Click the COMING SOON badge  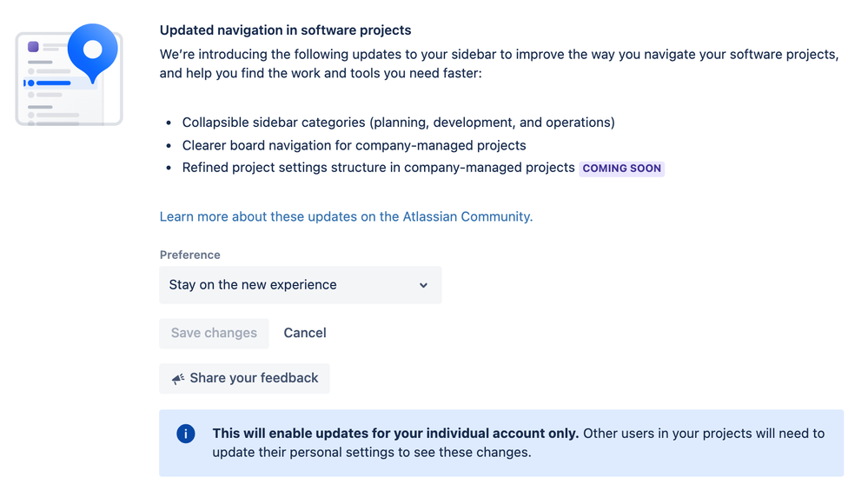[621, 169]
